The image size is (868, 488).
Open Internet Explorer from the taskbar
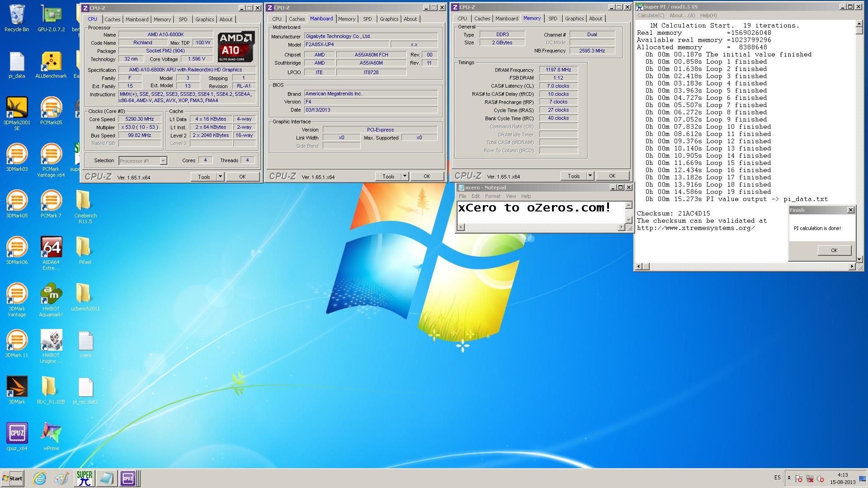point(40,479)
